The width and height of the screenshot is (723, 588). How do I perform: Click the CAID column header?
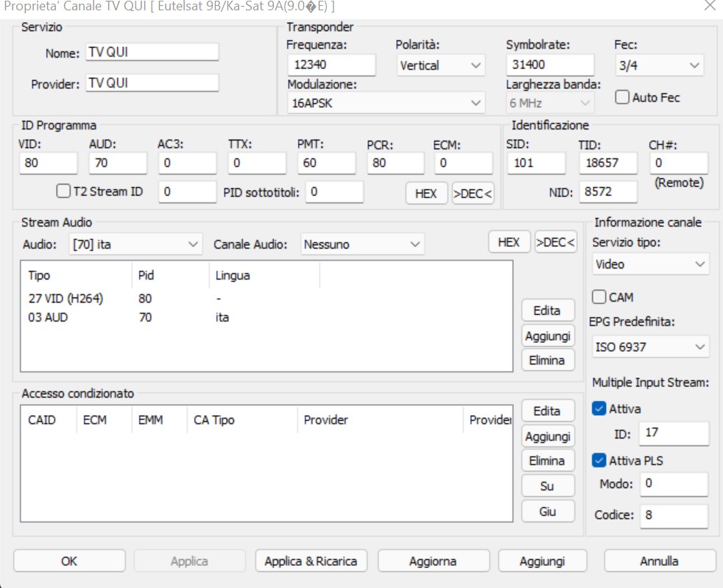click(49, 420)
